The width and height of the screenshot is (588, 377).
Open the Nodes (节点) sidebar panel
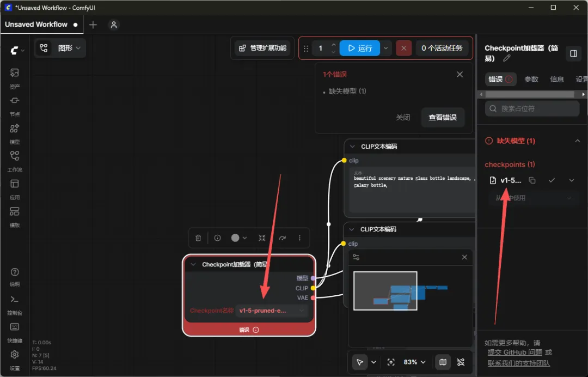(x=15, y=107)
